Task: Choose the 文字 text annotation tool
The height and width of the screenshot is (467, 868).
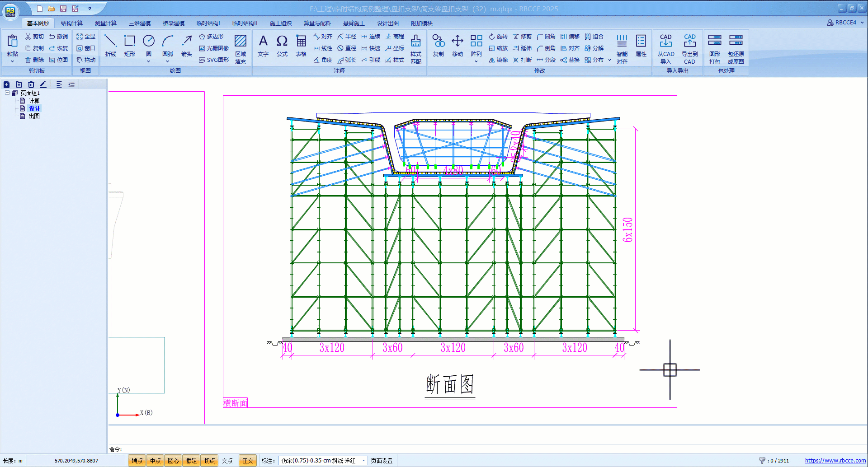Action: (x=263, y=46)
